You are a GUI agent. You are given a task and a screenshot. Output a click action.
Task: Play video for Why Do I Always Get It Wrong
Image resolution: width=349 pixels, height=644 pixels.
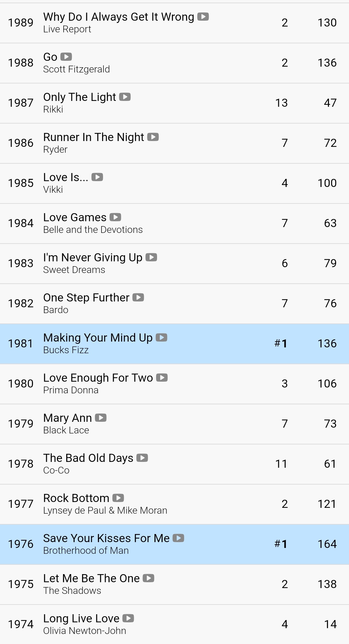[x=203, y=16]
